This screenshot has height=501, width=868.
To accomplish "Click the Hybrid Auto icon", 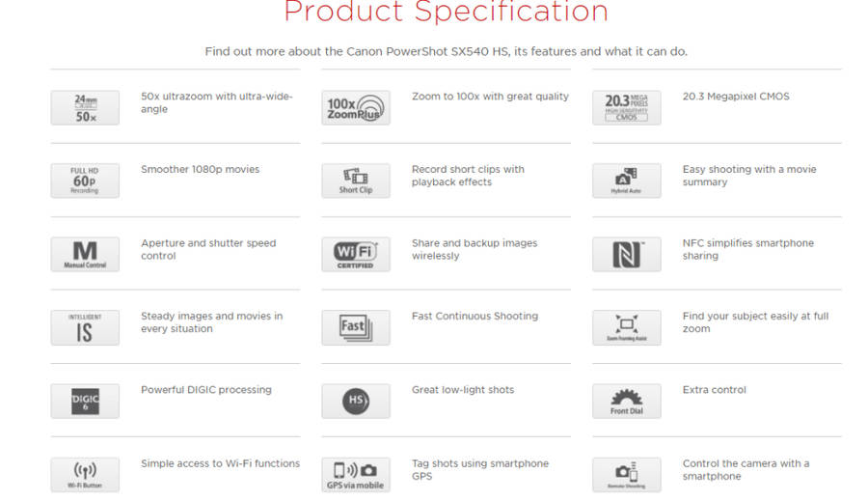I will pyautogui.click(x=627, y=181).
